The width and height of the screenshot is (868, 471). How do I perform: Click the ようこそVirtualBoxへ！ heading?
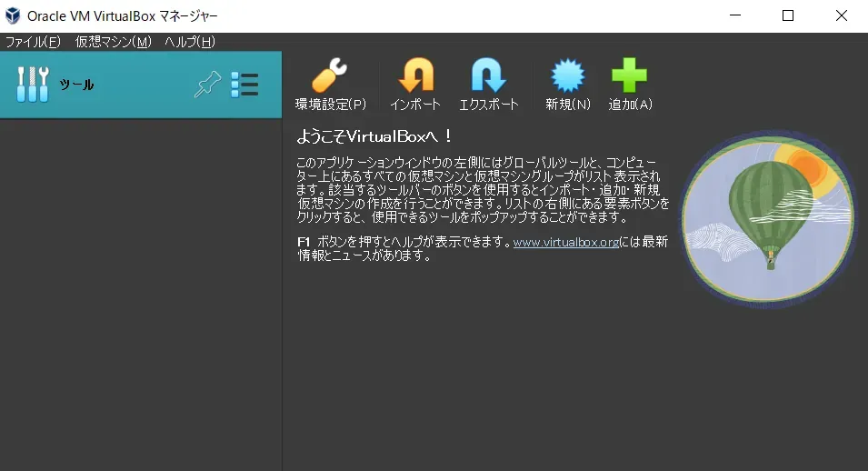(x=374, y=137)
